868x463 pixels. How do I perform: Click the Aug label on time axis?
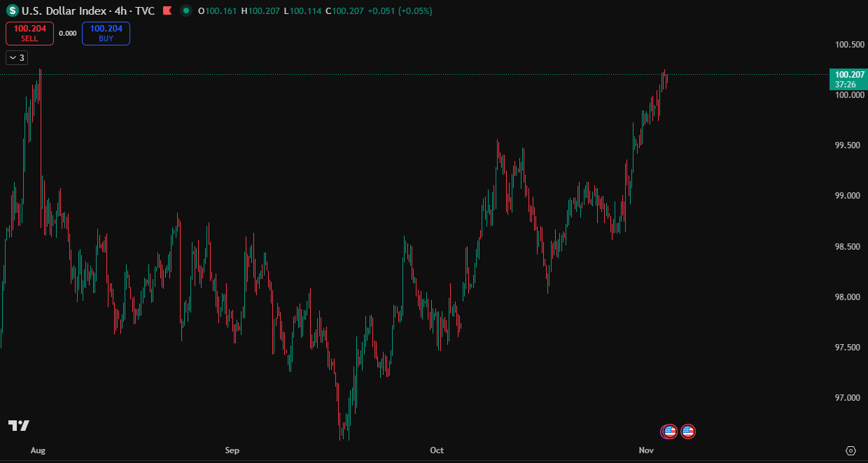[x=38, y=450]
